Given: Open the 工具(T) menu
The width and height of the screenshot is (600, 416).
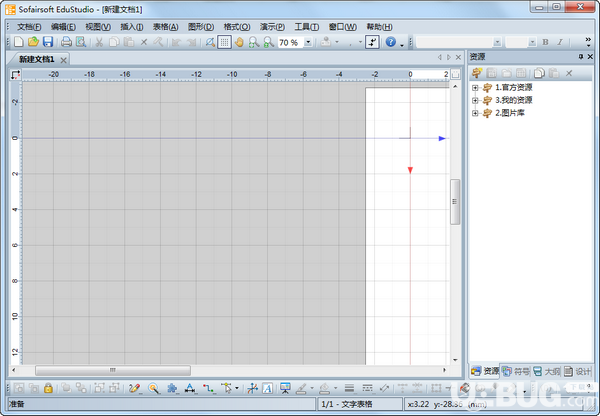Looking at the screenshot, I should click(307, 27).
